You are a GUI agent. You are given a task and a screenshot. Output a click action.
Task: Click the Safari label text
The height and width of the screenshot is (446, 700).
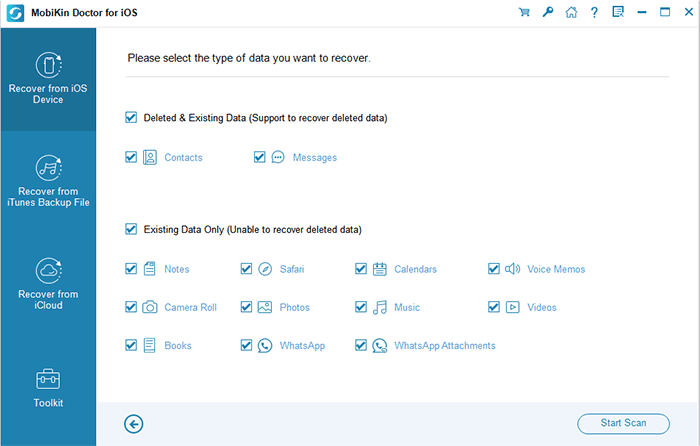(x=292, y=269)
